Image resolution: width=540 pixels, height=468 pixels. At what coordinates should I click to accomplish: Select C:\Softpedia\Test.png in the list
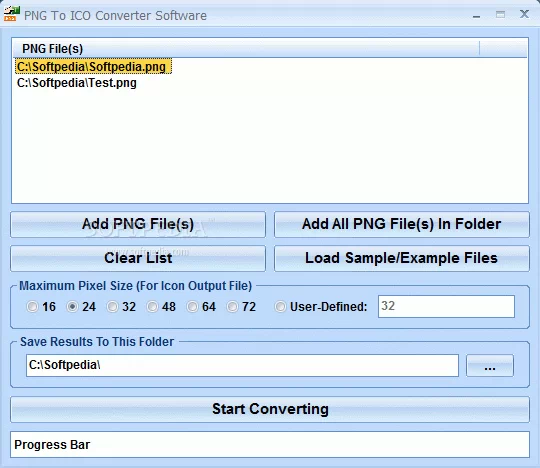click(77, 83)
